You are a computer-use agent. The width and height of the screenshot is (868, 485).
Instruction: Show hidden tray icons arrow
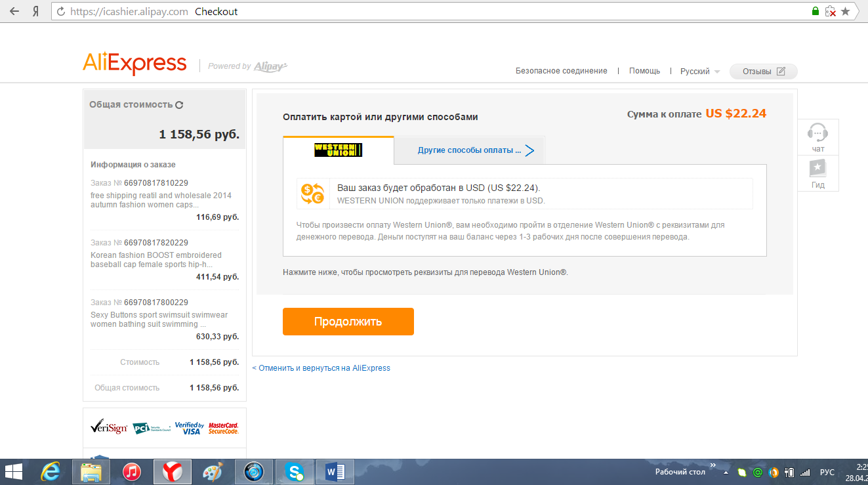[726, 473]
